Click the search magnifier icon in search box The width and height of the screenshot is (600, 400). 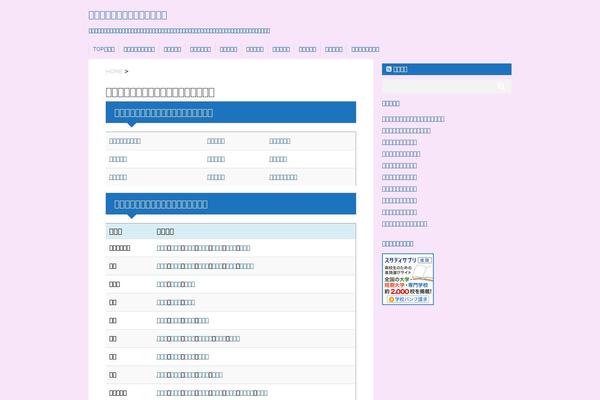501,87
